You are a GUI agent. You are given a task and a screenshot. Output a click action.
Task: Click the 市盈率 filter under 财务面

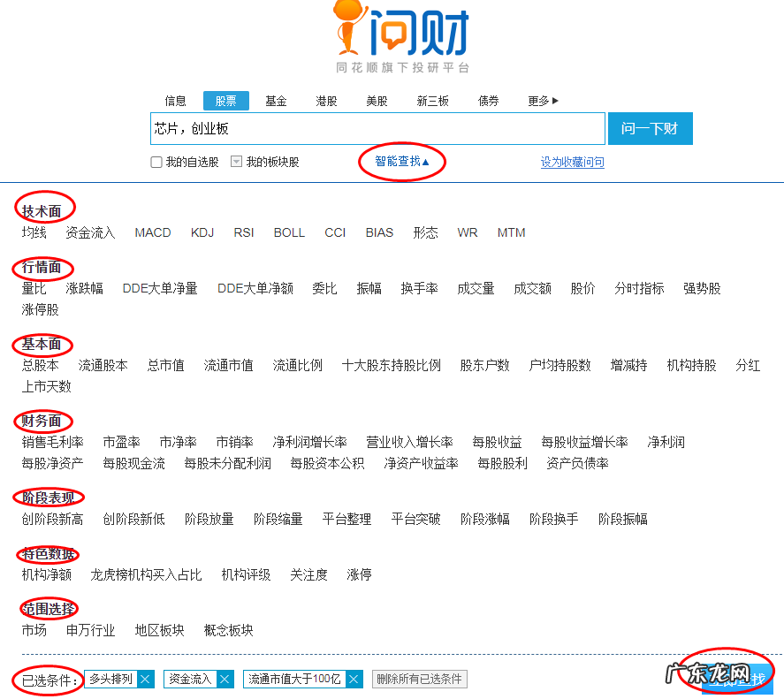click(x=122, y=442)
